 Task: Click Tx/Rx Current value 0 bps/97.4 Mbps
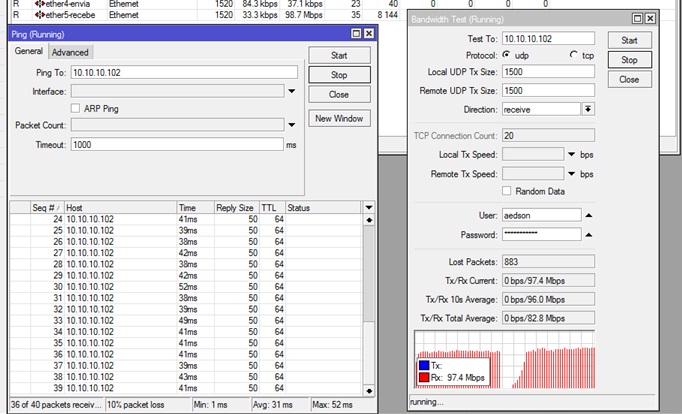[548, 280]
